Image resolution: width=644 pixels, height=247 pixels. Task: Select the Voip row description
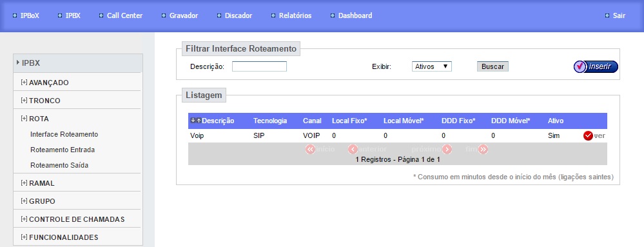coord(197,135)
